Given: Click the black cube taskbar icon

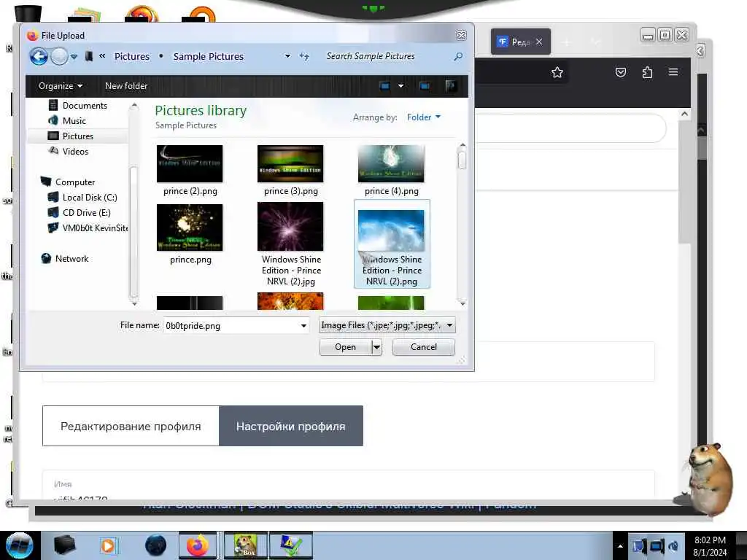Looking at the screenshot, I should [x=64, y=545].
